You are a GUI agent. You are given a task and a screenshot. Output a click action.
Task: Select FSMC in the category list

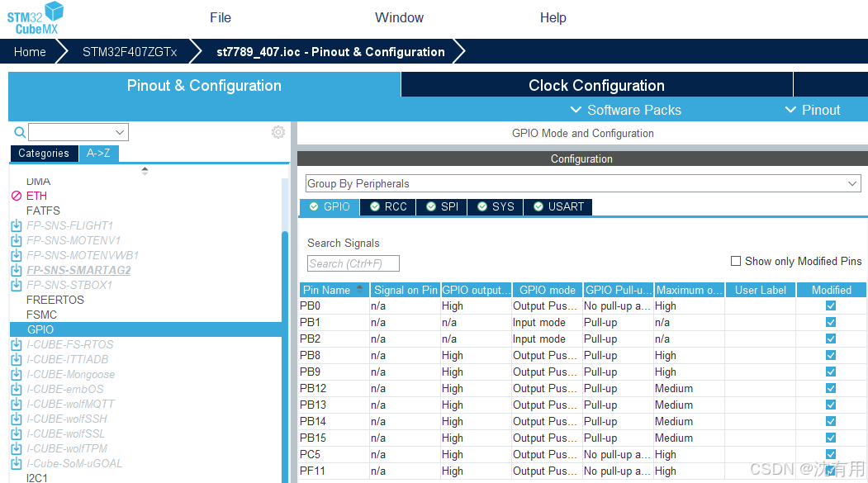click(x=41, y=315)
